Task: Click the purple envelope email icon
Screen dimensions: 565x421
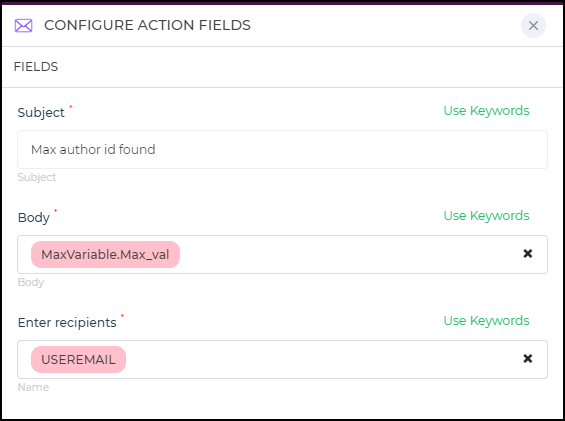Action: coord(23,26)
